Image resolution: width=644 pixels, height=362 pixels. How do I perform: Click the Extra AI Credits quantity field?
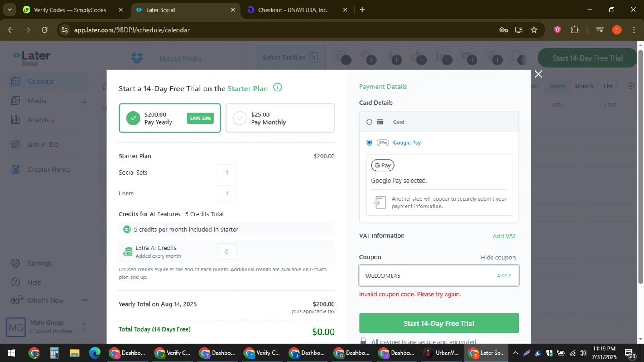coord(227,252)
